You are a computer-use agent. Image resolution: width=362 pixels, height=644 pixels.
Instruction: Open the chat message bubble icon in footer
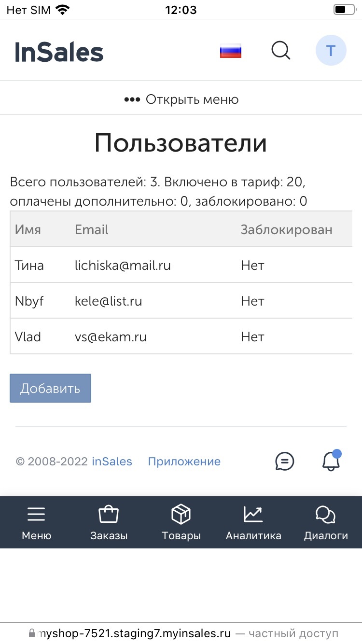285,462
